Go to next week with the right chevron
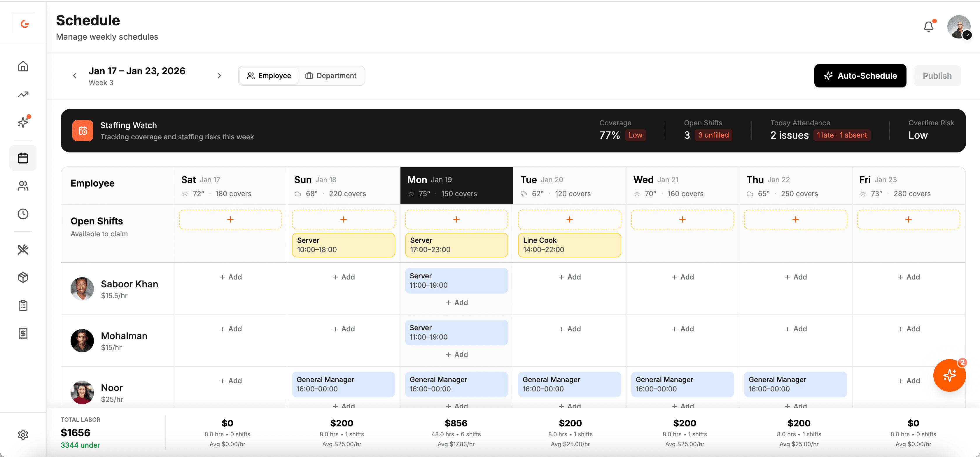Screen dimensions: 980x457 [219, 76]
